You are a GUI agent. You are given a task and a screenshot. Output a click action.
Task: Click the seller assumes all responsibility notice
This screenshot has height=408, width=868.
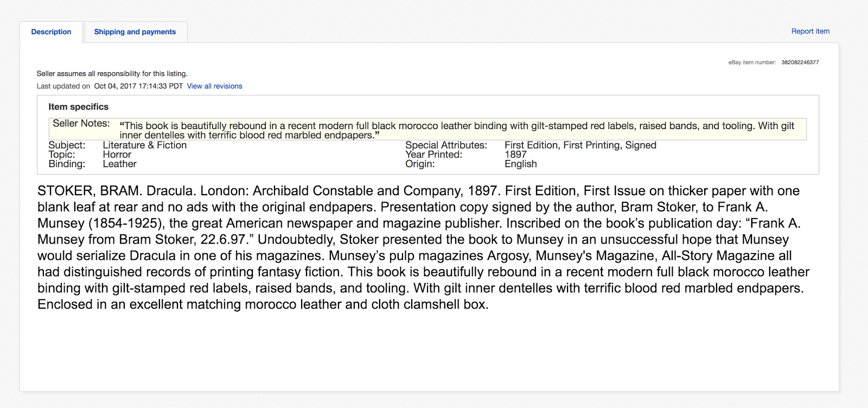click(112, 74)
